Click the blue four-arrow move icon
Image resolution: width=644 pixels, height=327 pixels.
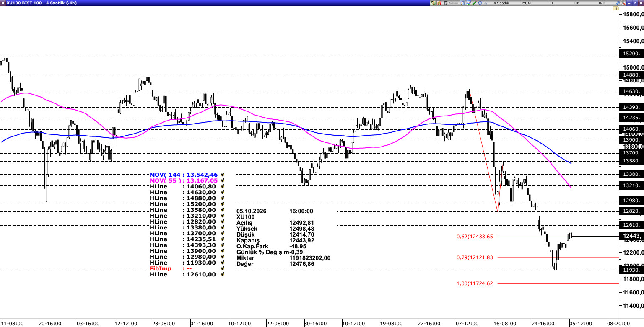click(x=480, y=3)
